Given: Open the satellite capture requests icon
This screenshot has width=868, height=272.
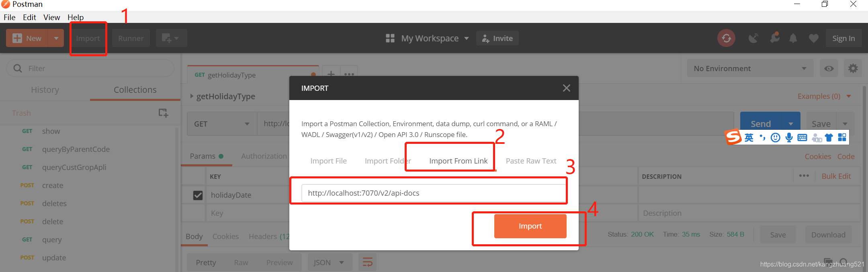Looking at the screenshot, I should click(753, 38).
